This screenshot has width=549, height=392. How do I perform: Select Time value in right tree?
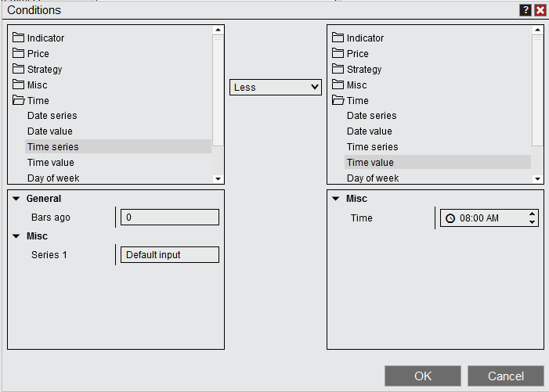[x=438, y=163]
